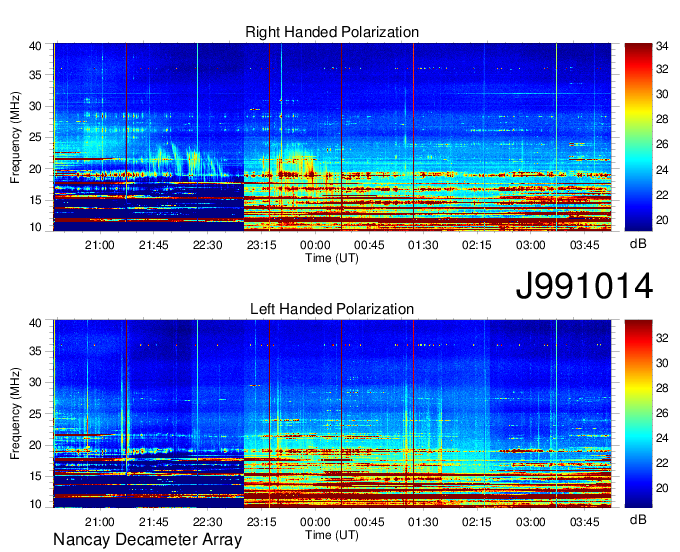The width and height of the screenshot is (680, 552).
Task: Click the 25 MHz tick of the right-handed plot
Action: pos(35,137)
